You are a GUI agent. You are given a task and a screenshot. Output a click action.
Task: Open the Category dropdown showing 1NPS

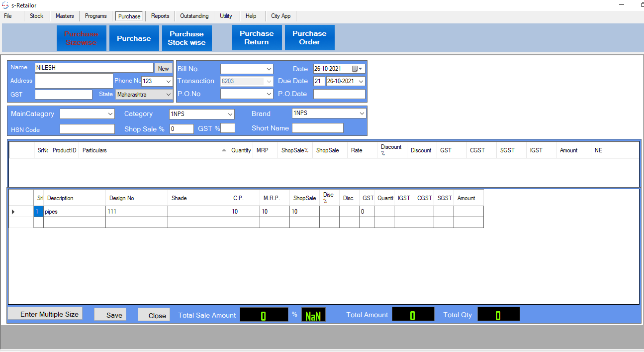[230, 114]
